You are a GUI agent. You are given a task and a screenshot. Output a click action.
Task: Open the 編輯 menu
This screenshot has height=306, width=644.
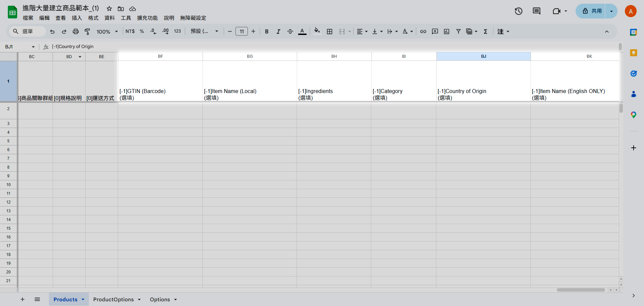coord(44,18)
